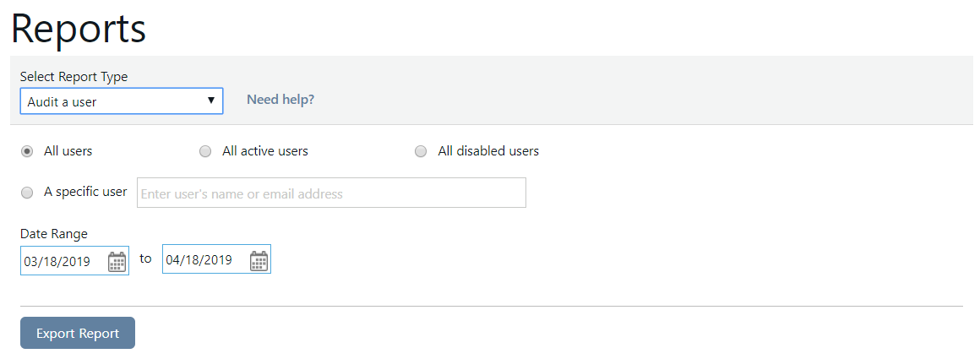
Task: Choose the All active users option
Action: click(x=205, y=151)
